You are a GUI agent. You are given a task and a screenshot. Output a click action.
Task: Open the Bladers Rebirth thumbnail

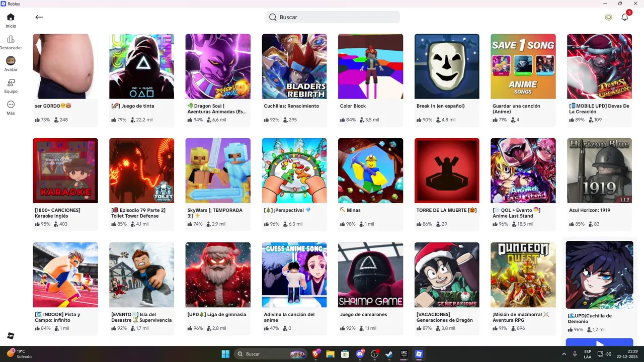[294, 66]
